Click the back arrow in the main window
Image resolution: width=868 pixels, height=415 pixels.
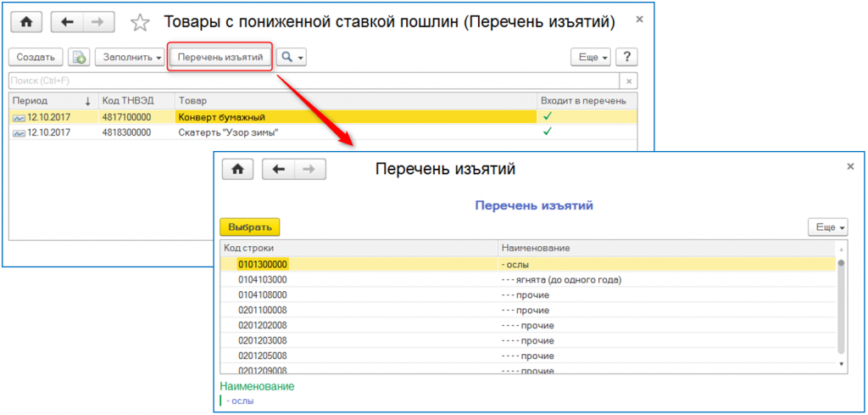69,22
